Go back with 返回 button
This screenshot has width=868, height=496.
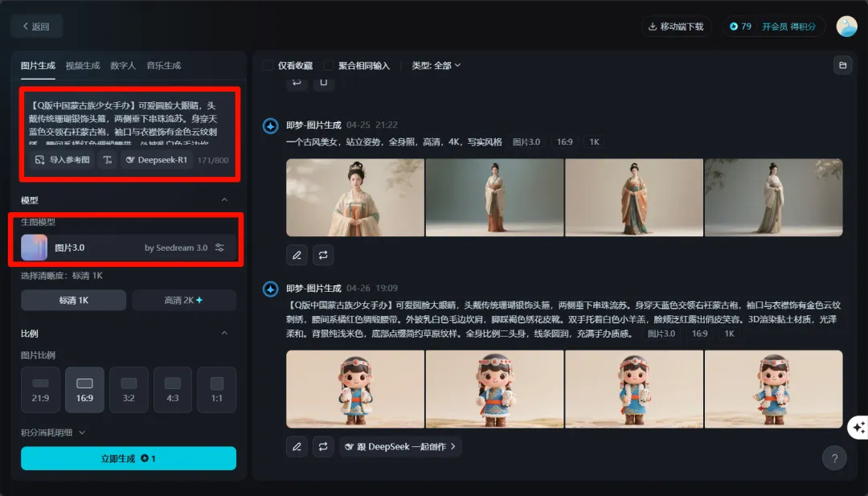tap(36, 26)
